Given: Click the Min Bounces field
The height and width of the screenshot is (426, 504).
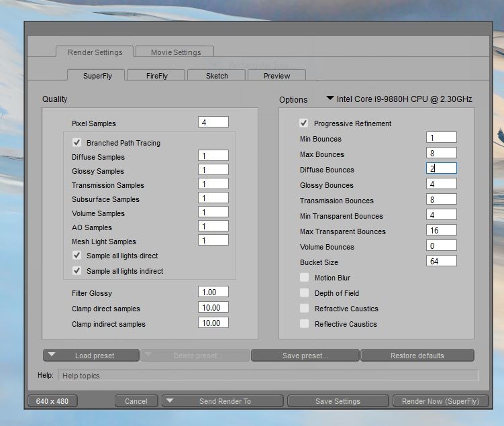Looking at the screenshot, I should click(442, 138).
